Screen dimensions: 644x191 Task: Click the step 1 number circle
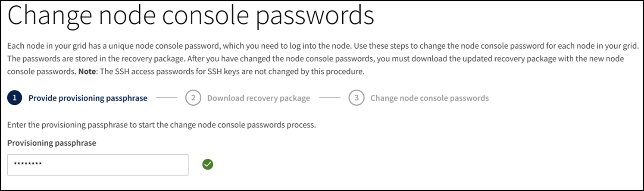pyautogui.click(x=15, y=98)
